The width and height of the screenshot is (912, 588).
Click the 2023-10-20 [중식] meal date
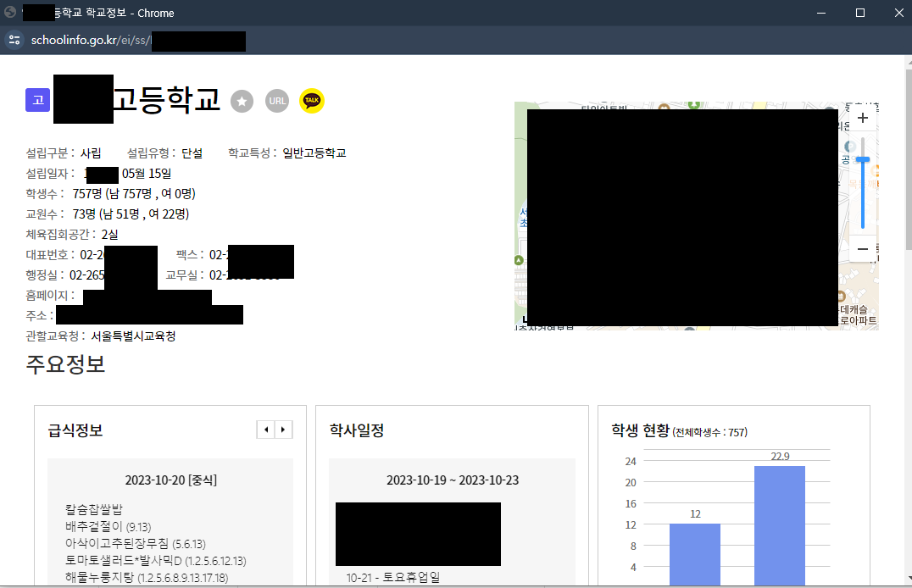(170, 480)
